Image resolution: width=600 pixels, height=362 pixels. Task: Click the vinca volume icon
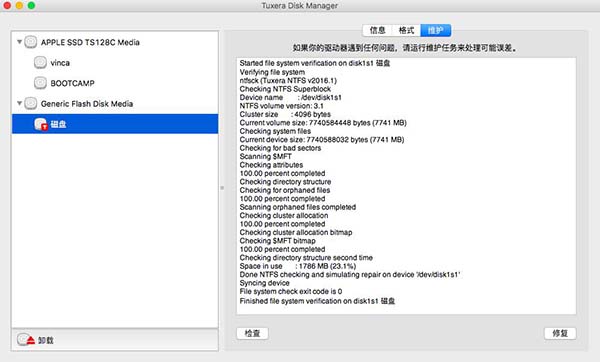pos(40,62)
